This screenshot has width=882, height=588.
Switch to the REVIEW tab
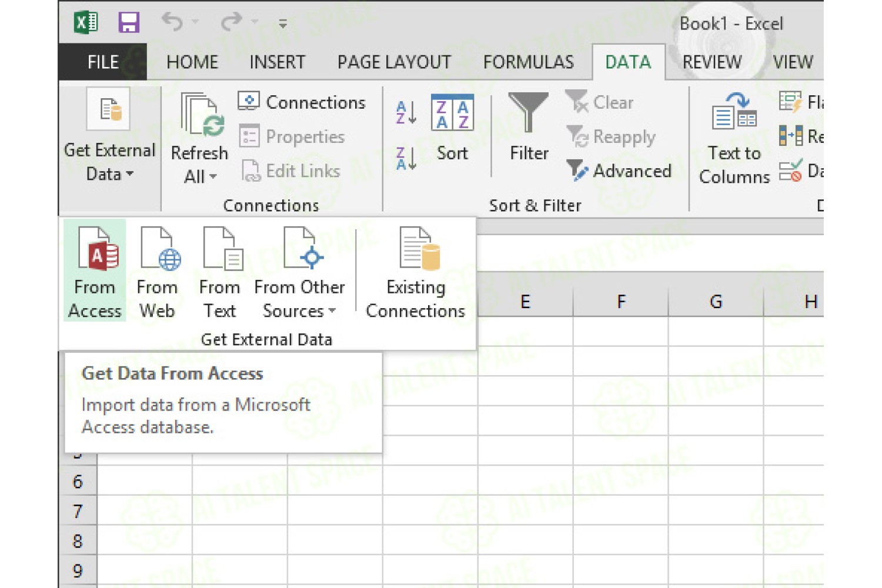pyautogui.click(x=712, y=62)
